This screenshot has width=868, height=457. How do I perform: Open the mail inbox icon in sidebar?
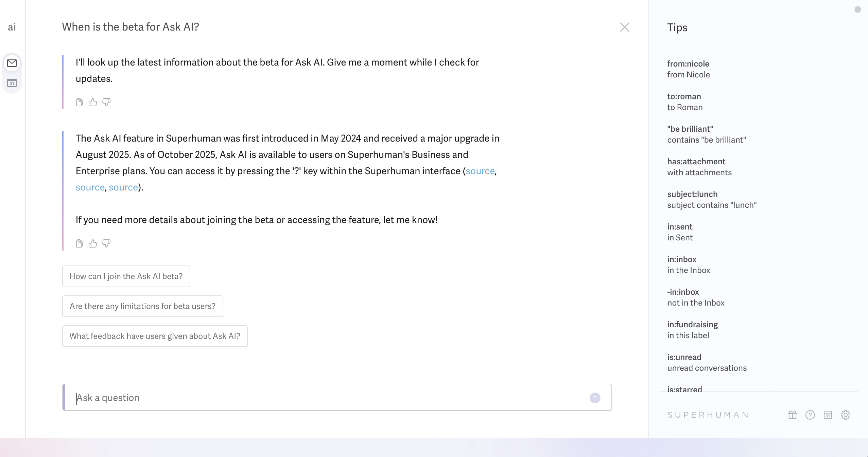(x=12, y=63)
